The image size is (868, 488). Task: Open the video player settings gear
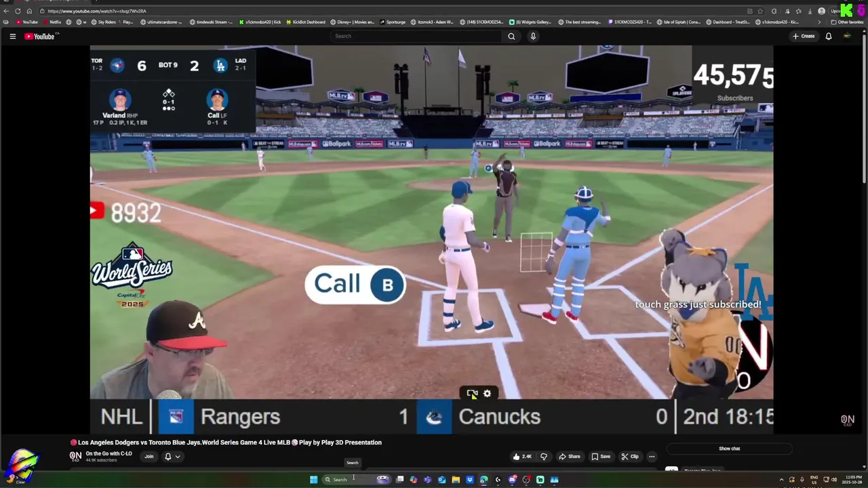tap(487, 393)
